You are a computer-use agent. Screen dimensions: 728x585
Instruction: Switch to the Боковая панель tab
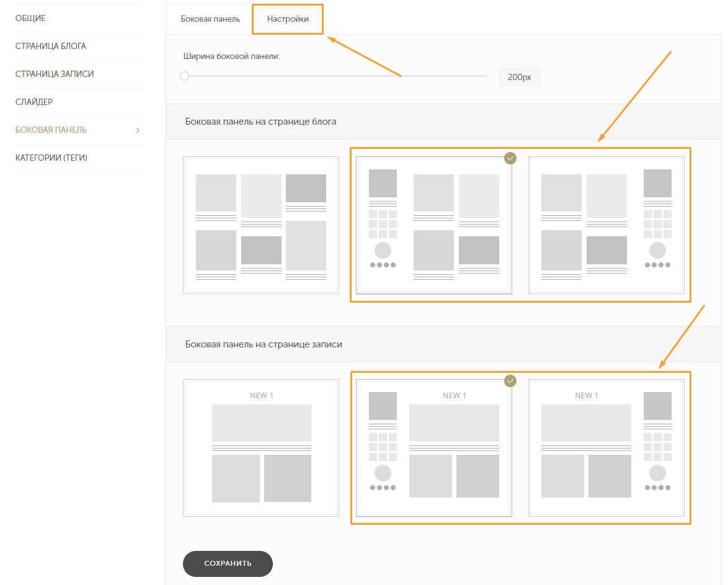(x=210, y=19)
